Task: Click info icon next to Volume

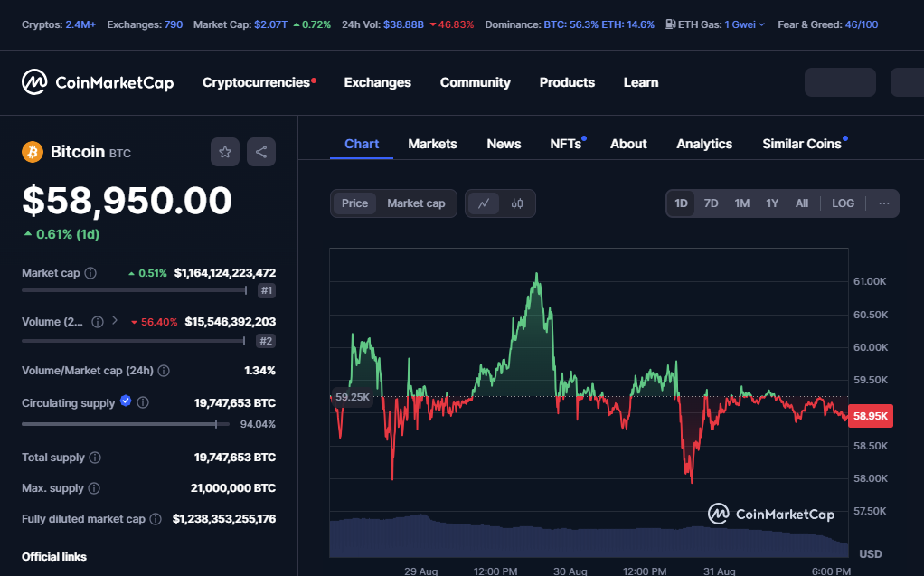Action: click(x=98, y=322)
